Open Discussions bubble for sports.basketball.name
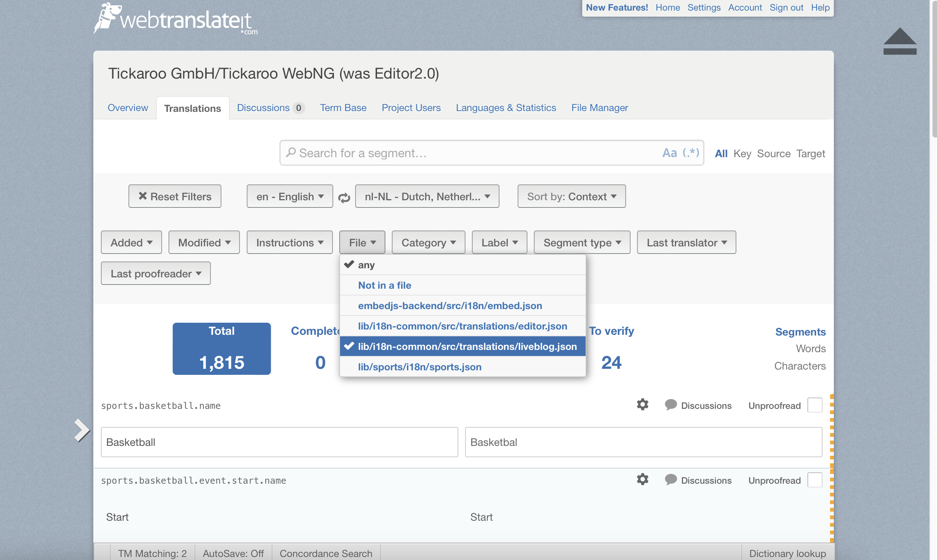 point(671,405)
